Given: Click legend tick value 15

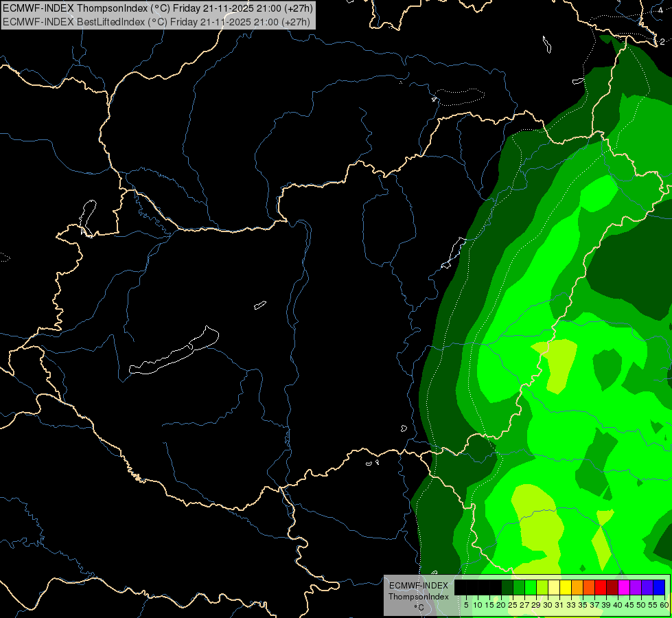Looking at the screenshot, I should [490, 605].
